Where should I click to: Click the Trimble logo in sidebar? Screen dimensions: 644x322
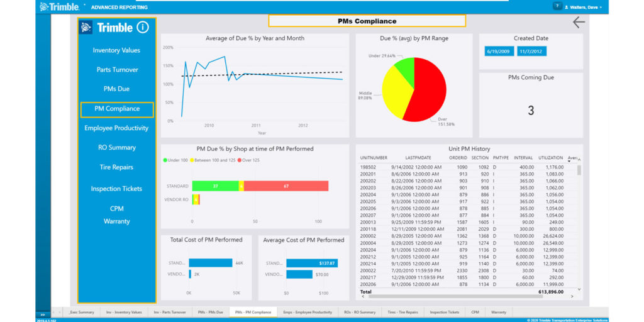click(107, 28)
